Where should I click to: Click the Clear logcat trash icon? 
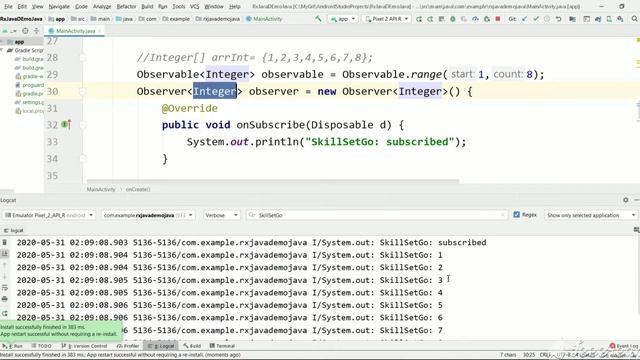tap(4, 242)
